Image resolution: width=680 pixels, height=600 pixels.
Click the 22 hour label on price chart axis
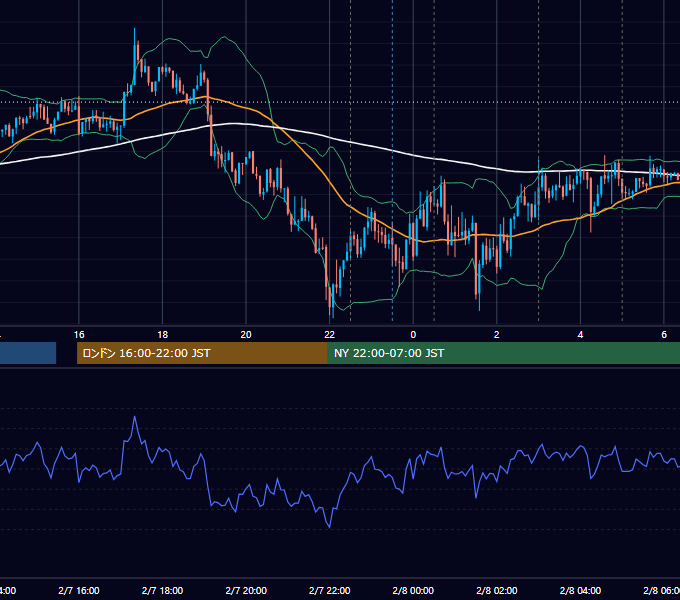click(330, 335)
